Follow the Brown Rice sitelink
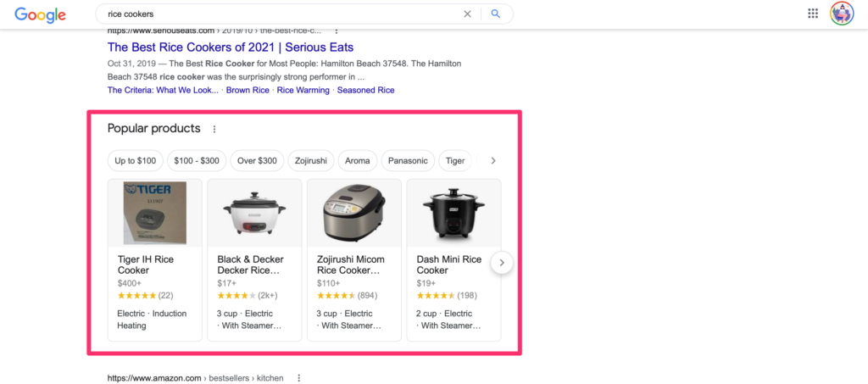Image resolution: width=868 pixels, height=384 pixels. 249,90
